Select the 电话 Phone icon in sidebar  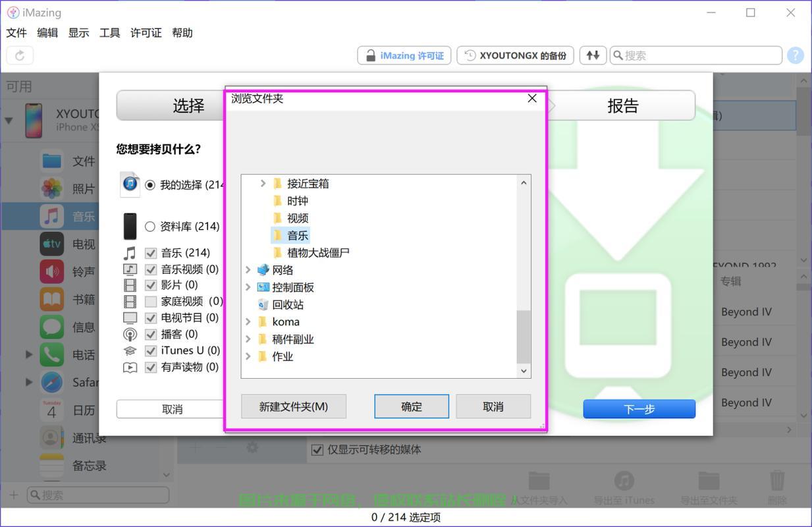click(51, 354)
